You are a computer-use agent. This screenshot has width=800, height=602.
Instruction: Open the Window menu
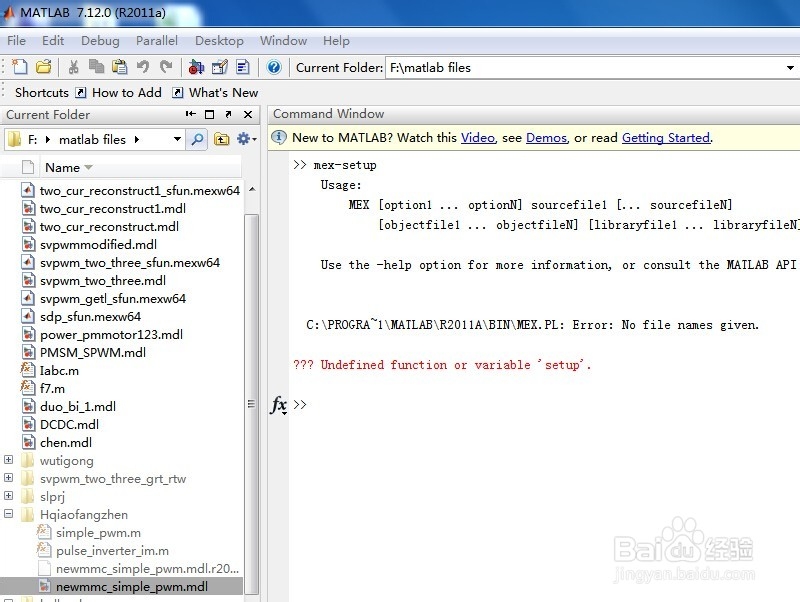point(283,41)
